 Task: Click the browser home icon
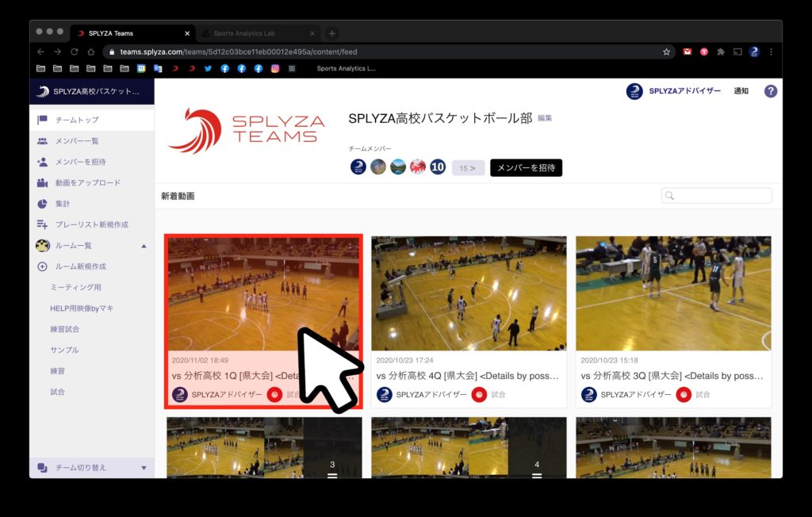tap(91, 52)
